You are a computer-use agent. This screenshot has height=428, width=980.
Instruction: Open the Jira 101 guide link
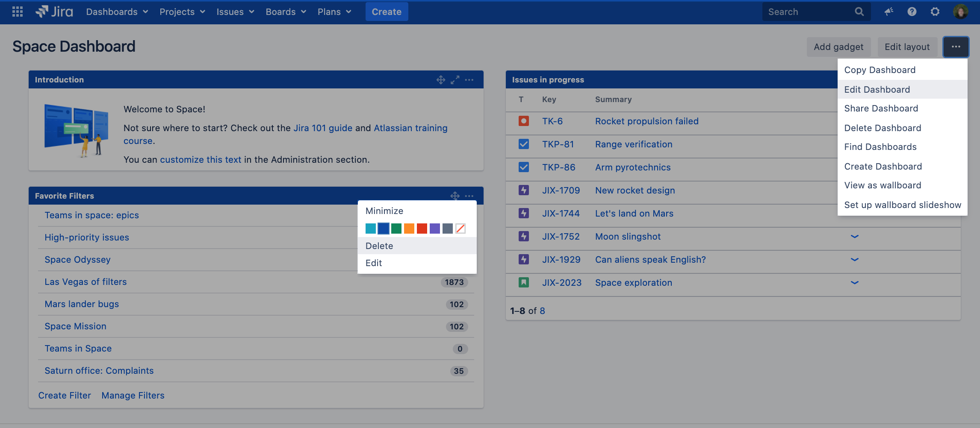coord(323,128)
